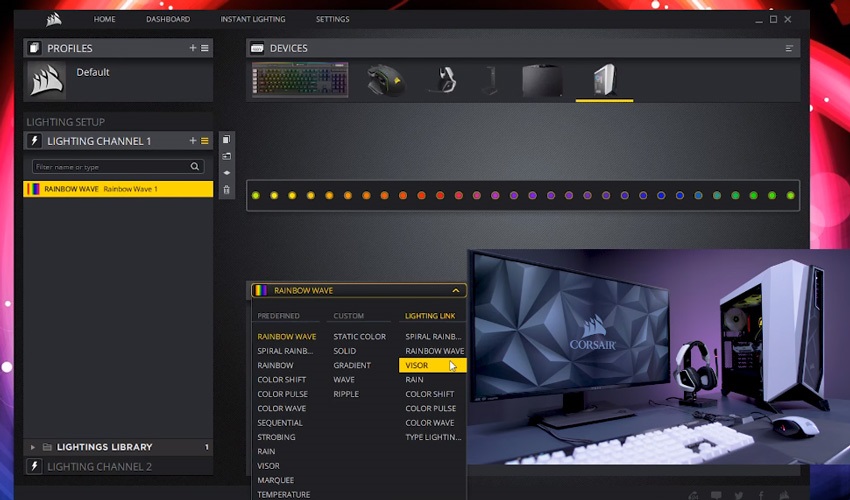Open the Lighting Channel 1 options menu

pos(205,140)
